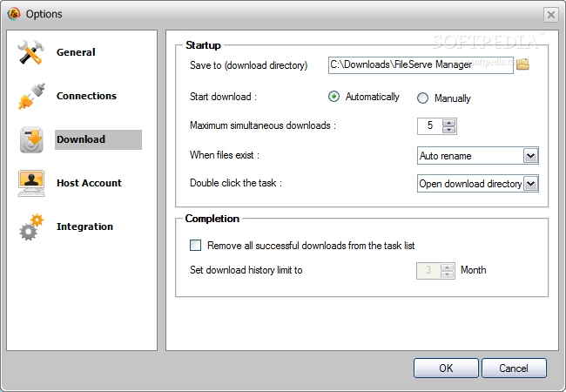Dismiss dialog with Cancel button
Image resolution: width=566 pixels, height=392 pixels.
(514, 368)
